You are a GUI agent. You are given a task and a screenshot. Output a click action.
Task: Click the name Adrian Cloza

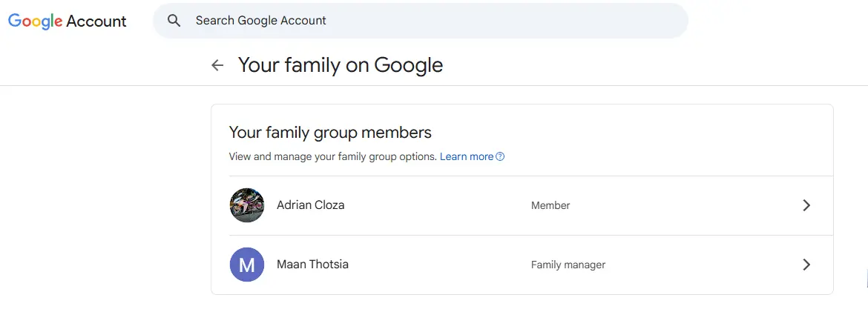point(311,205)
